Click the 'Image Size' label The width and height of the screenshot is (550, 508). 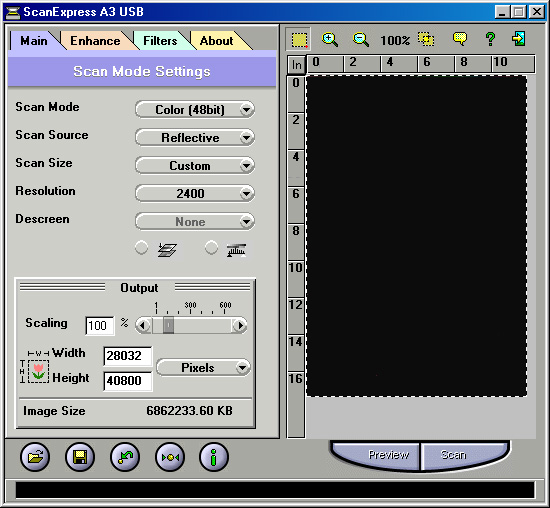[x=54, y=411]
